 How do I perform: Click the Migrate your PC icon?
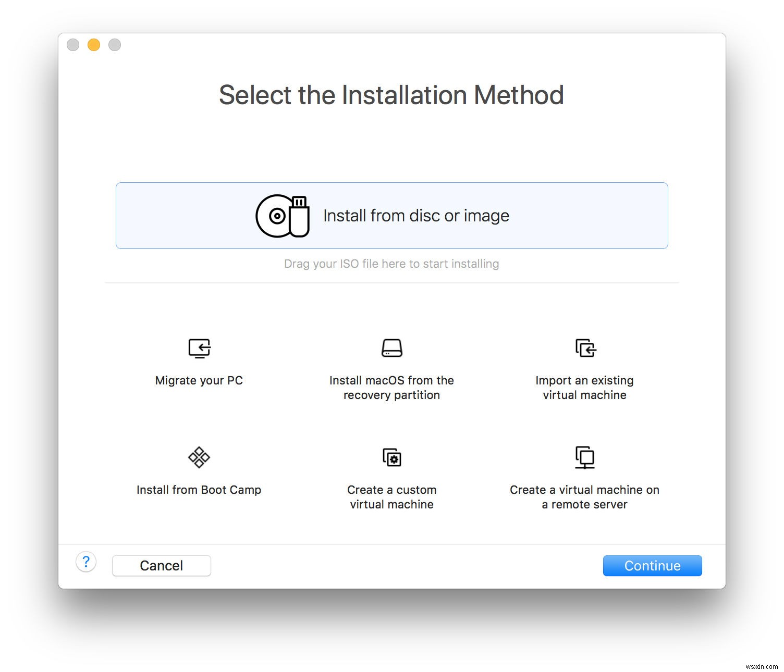coord(199,348)
